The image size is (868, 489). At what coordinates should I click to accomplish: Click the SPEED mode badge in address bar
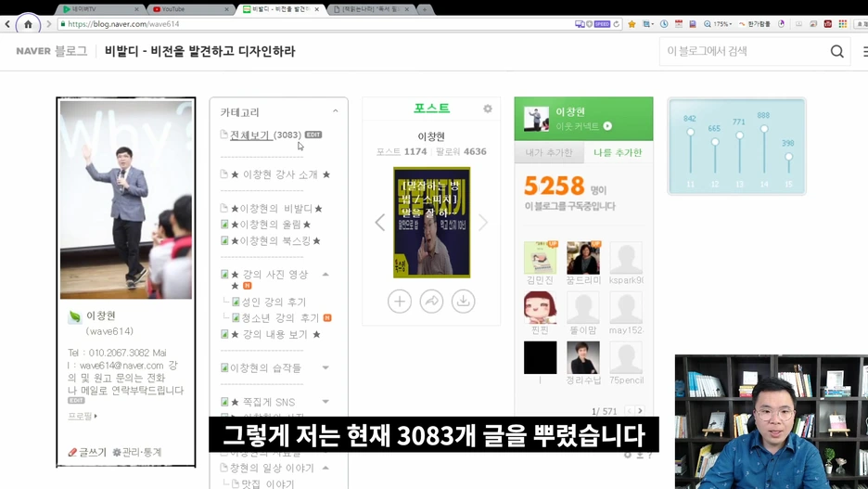coord(602,24)
